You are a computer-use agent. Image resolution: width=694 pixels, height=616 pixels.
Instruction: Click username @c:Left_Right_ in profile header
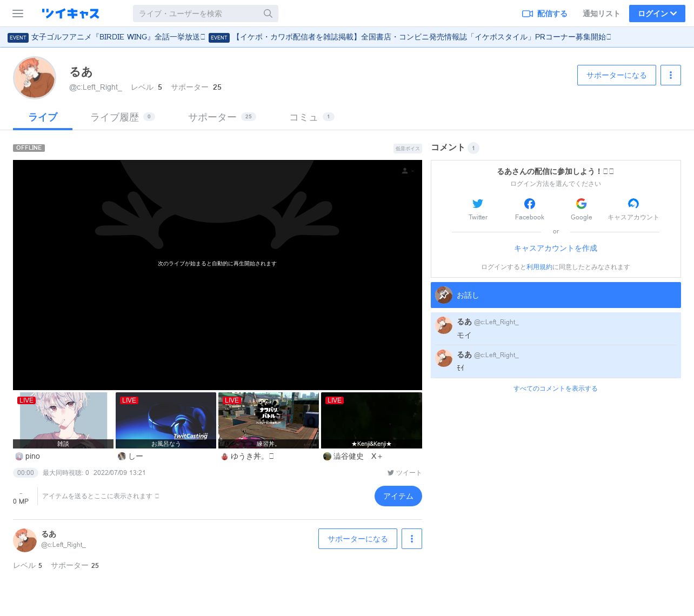[96, 87]
